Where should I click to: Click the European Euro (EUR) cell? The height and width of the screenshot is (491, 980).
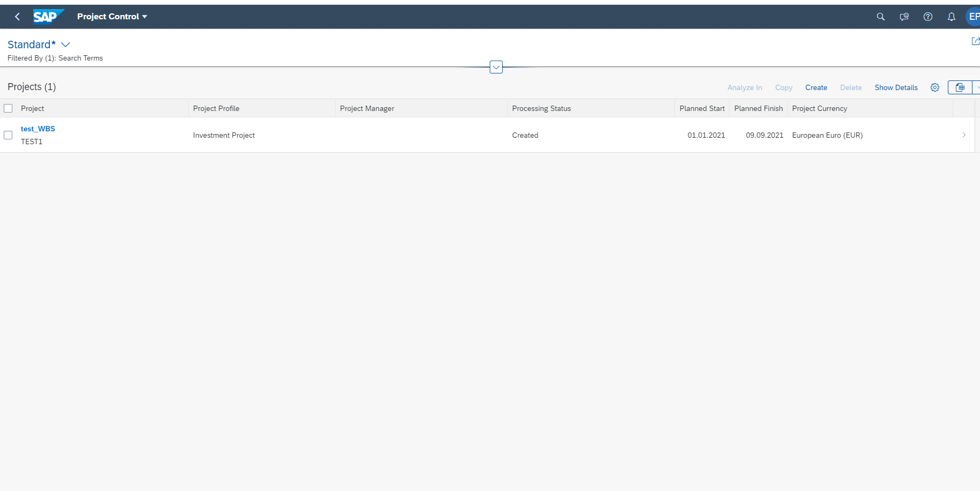(x=828, y=135)
